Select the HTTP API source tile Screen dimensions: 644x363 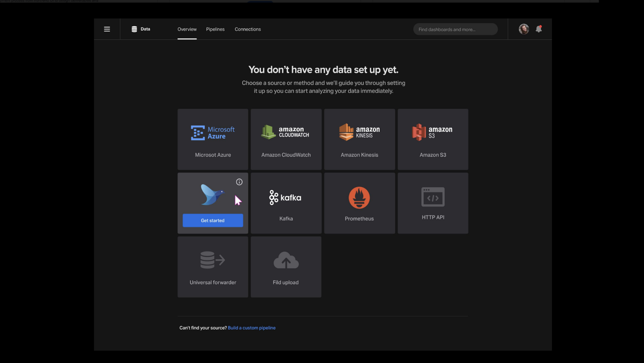433,203
